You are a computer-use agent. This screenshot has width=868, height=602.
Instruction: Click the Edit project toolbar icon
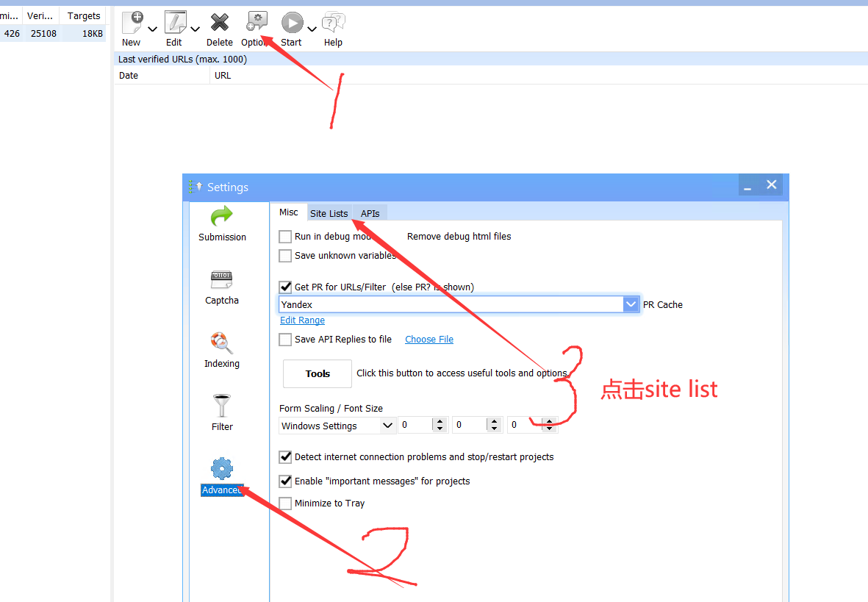pyautogui.click(x=175, y=23)
